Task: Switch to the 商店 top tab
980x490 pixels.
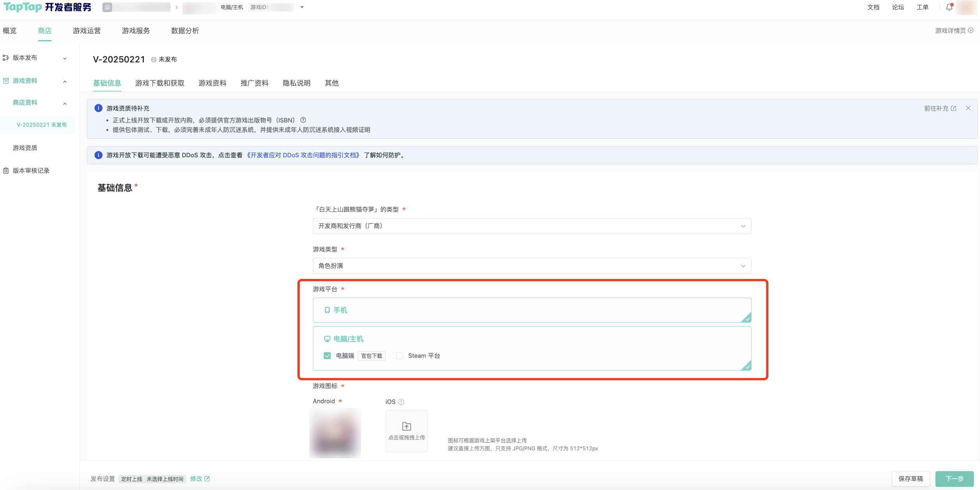Action: click(45, 30)
